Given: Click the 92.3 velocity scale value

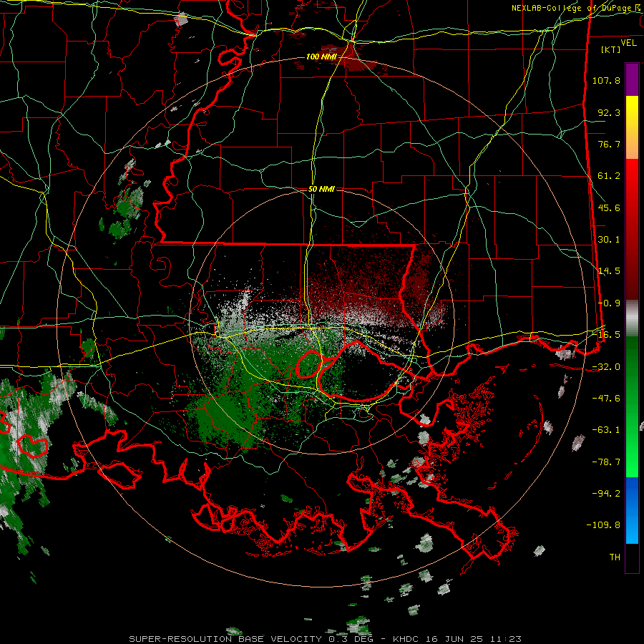Looking at the screenshot, I should click(609, 112).
